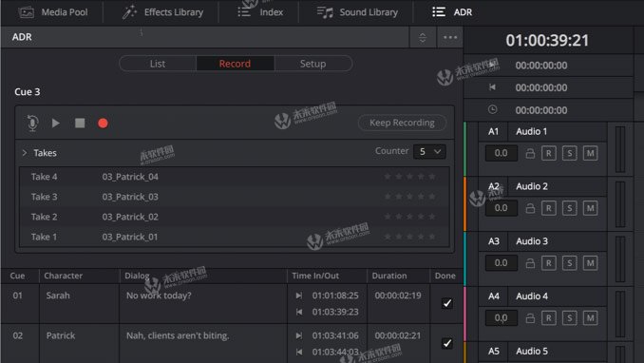
Task: Switch to the Record tab
Action: tap(235, 64)
